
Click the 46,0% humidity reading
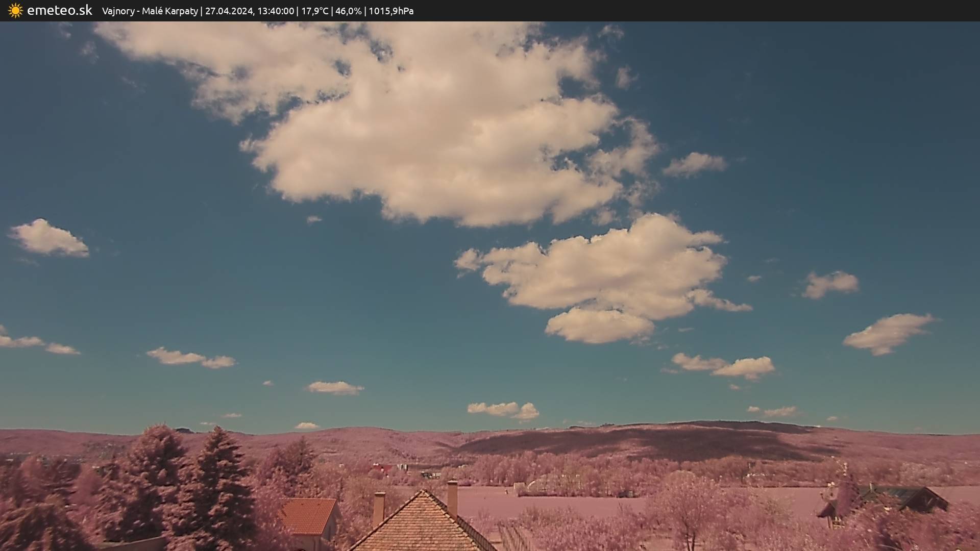[x=348, y=11]
